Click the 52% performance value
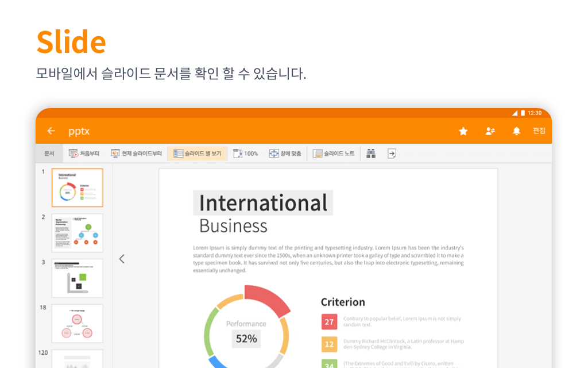588x368 pixels. [x=246, y=339]
